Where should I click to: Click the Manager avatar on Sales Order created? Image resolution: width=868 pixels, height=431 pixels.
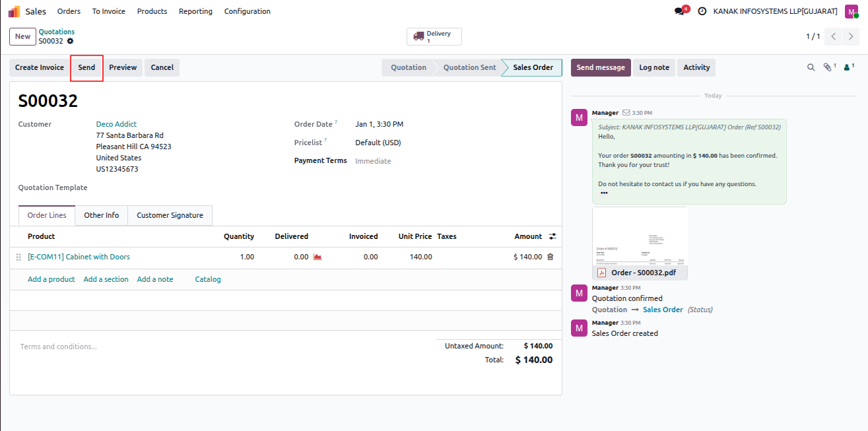click(x=579, y=328)
